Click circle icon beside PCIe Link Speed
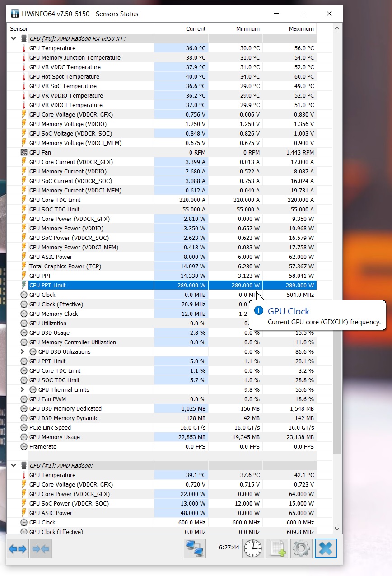The width and height of the screenshot is (392, 576). (x=24, y=427)
